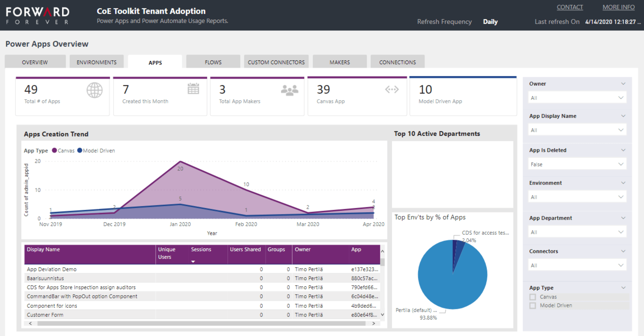Click the table horizontal scrollbar track
644x336 pixels.
coord(201,323)
